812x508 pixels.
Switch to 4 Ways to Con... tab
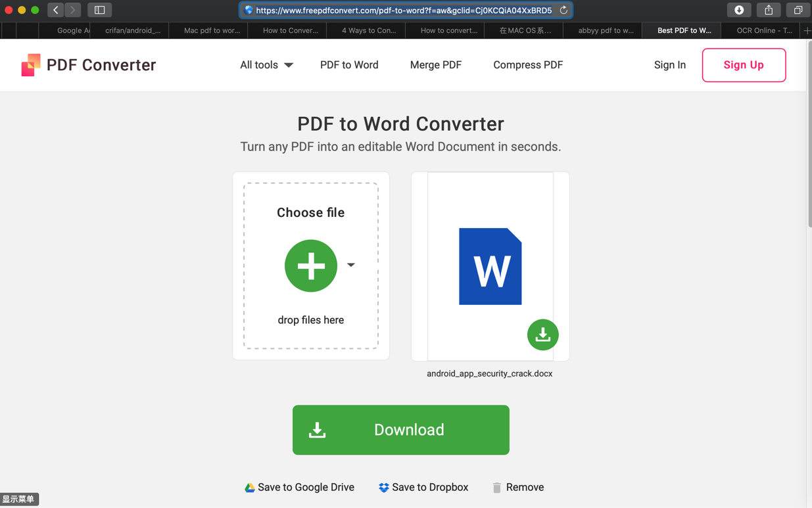[367, 30]
